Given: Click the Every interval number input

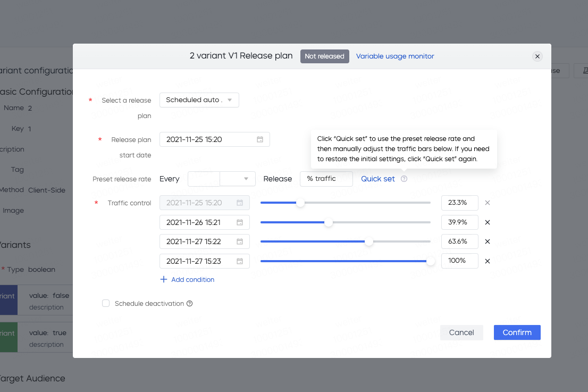Looking at the screenshot, I should tap(204, 179).
